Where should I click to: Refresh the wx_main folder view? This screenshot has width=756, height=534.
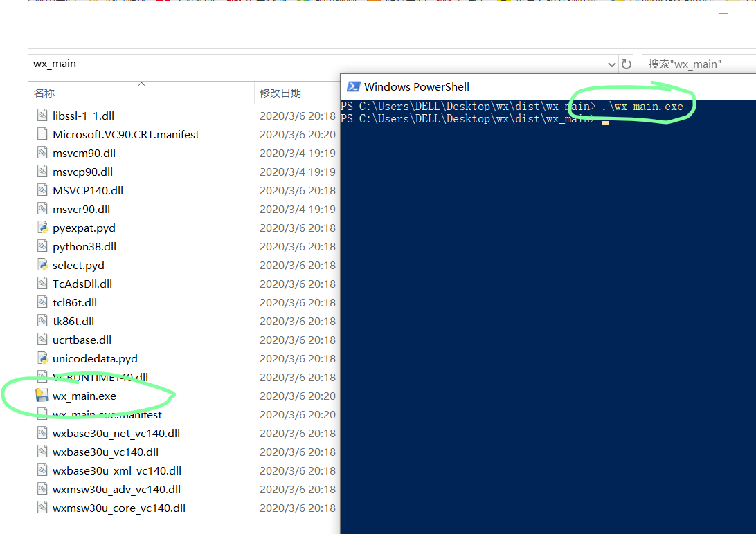627,64
